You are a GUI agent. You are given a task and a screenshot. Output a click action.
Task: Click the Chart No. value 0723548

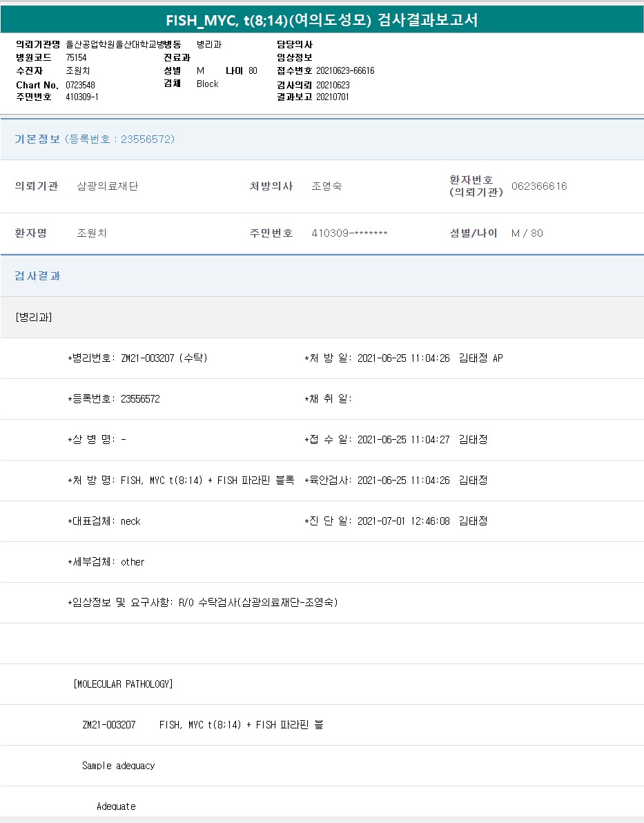(81, 85)
